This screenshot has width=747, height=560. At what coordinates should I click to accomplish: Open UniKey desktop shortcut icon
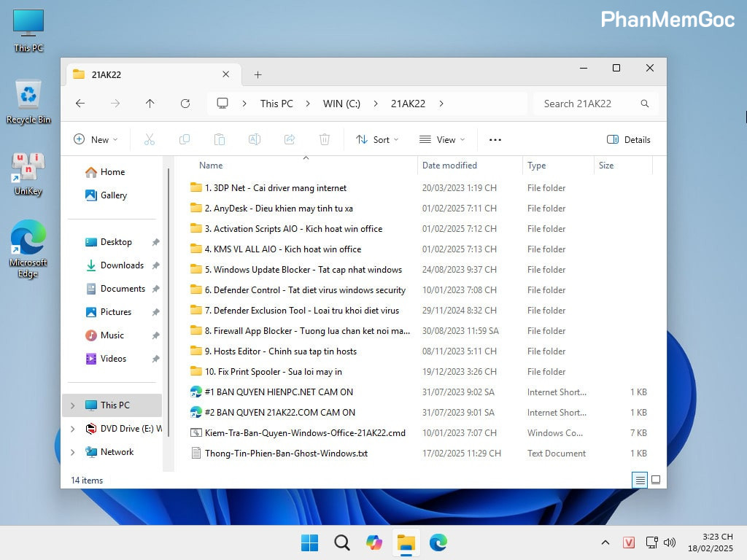(x=28, y=173)
